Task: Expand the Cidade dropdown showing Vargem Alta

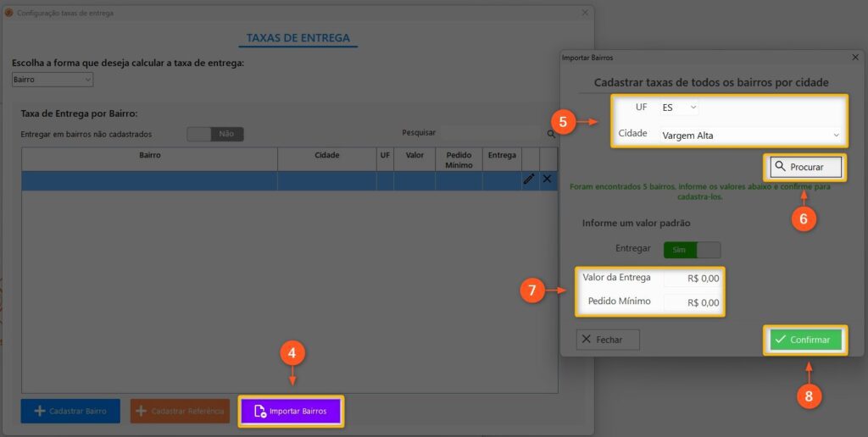Action: [x=750, y=135]
